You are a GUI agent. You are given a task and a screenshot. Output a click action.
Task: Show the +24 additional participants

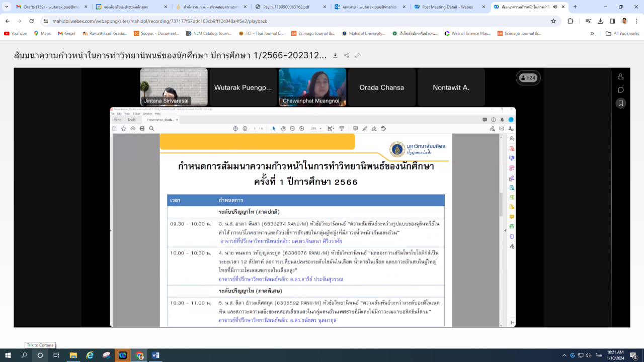tap(527, 78)
